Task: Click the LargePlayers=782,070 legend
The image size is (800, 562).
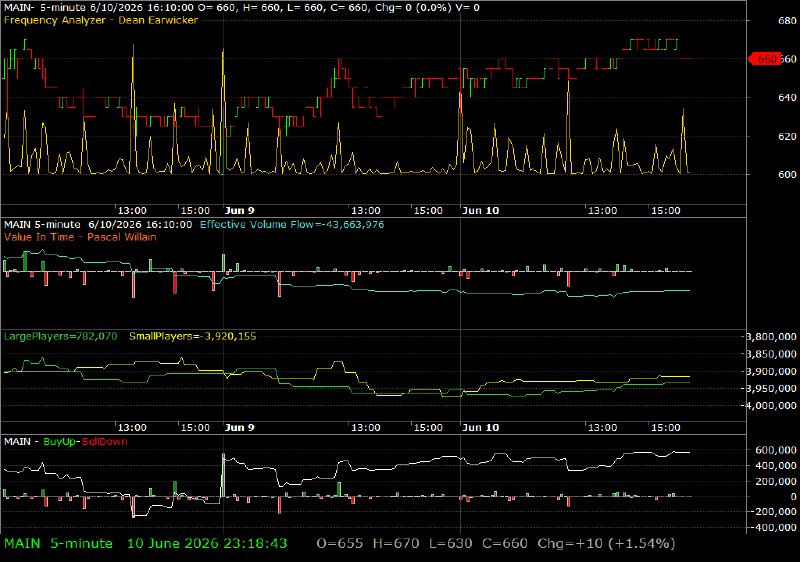Action: [x=60, y=336]
